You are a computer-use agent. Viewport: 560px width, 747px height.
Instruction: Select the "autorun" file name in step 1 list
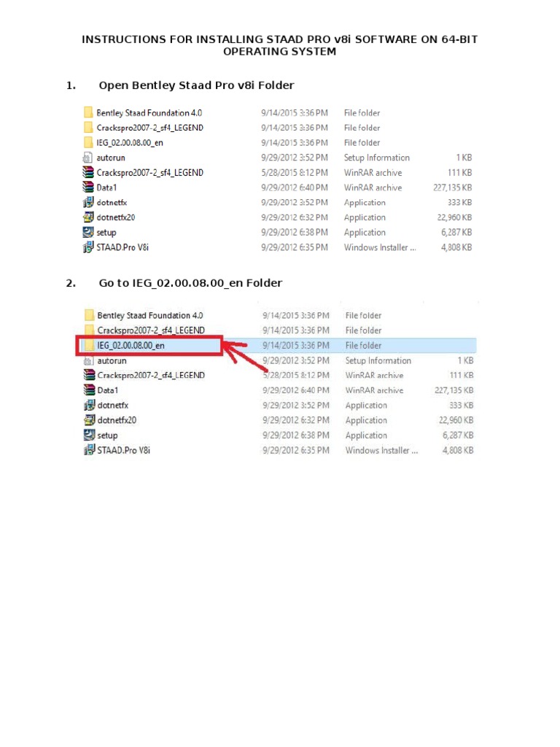point(111,158)
